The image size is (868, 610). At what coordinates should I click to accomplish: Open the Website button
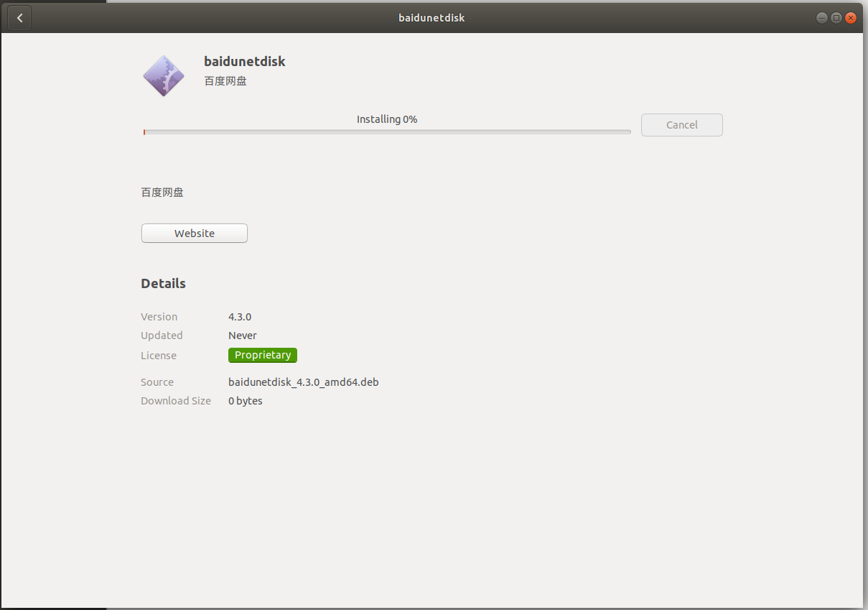pos(195,234)
